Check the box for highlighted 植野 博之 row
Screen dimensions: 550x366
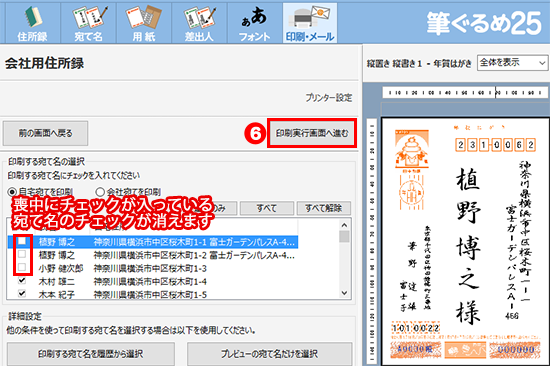point(22,241)
